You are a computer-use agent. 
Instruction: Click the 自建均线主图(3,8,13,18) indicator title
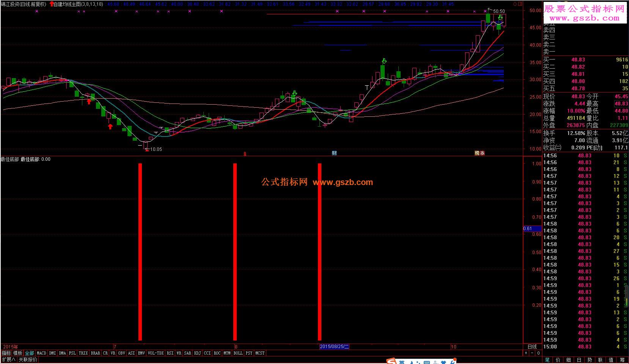click(78, 4)
